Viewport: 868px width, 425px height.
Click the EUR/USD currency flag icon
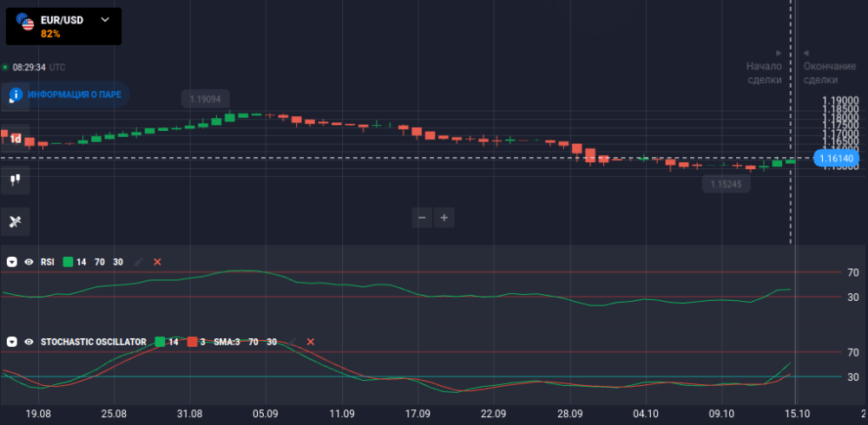pyautogui.click(x=24, y=23)
